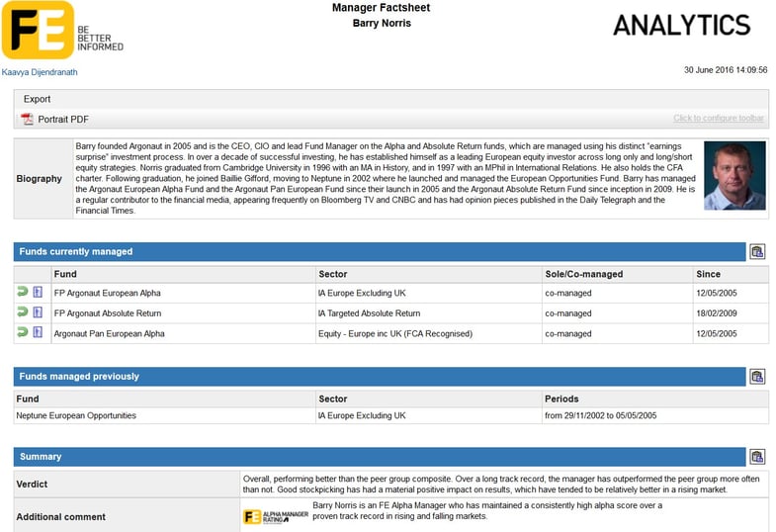The height and width of the screenshot is (532, 776).
Task: Click the Verdict row label
Action: point(32,485)
